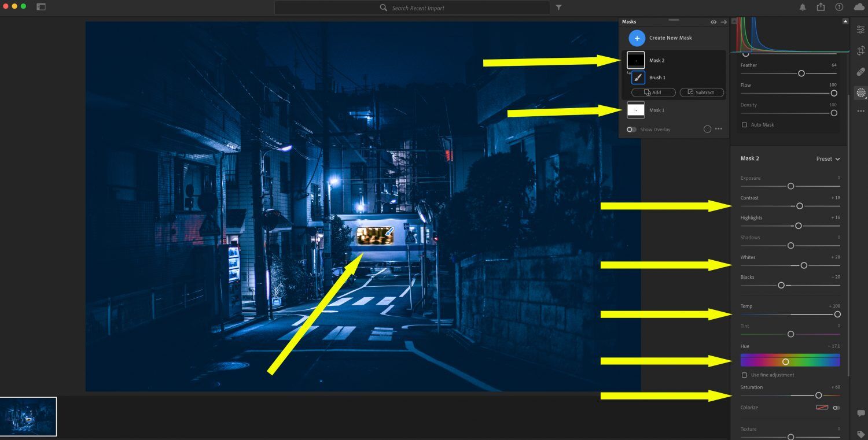Click the Add button under Brush 1
This screenshot has width=868, height=440.
click(x=653, y=93)
